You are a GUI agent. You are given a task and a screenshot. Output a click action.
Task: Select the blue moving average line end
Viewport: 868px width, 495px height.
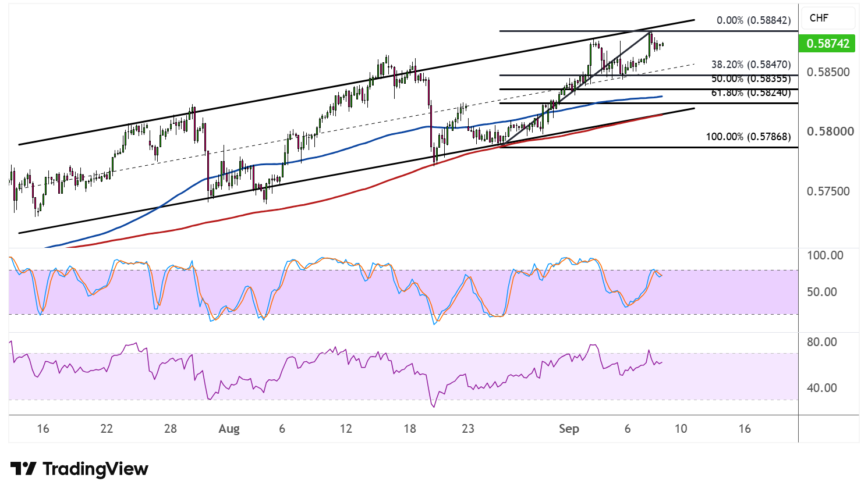pyautogui.click(x=661, y=96)
